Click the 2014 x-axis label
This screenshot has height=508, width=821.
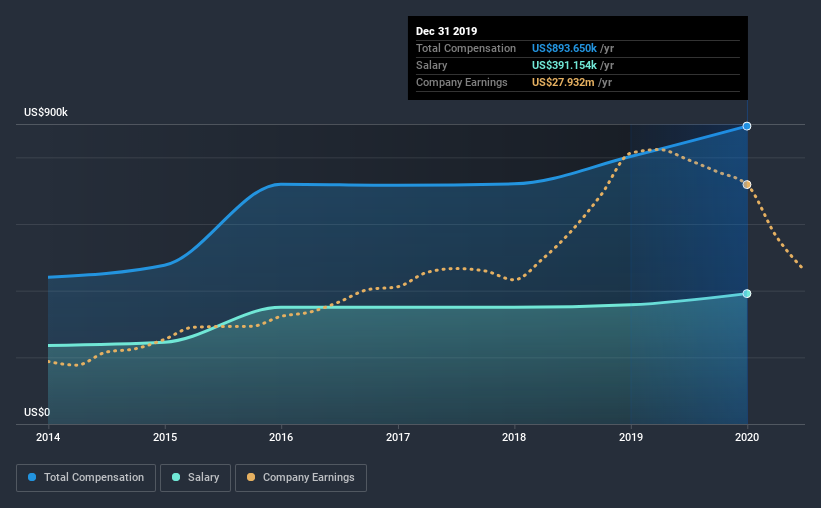(48, 437)
